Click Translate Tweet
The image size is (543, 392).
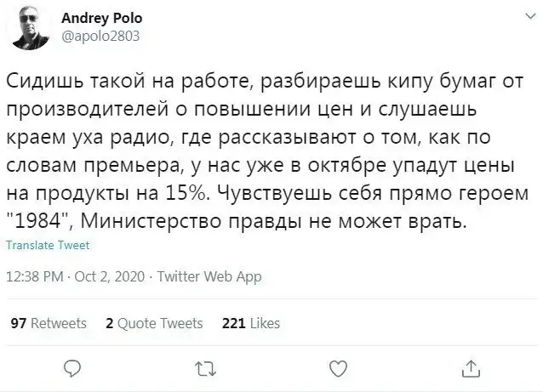47,245
